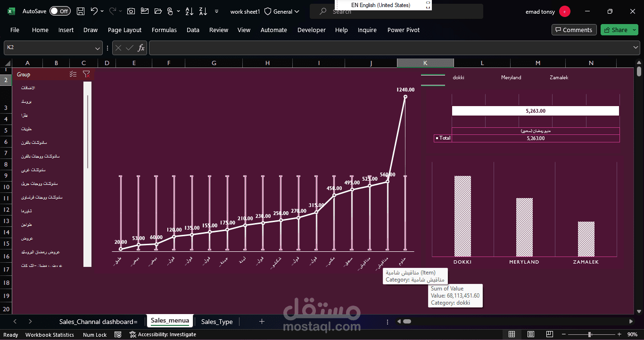The image size is (644, 340).
Task: Toggle multi-select icon on Group slicer
Action: (73, 74)
